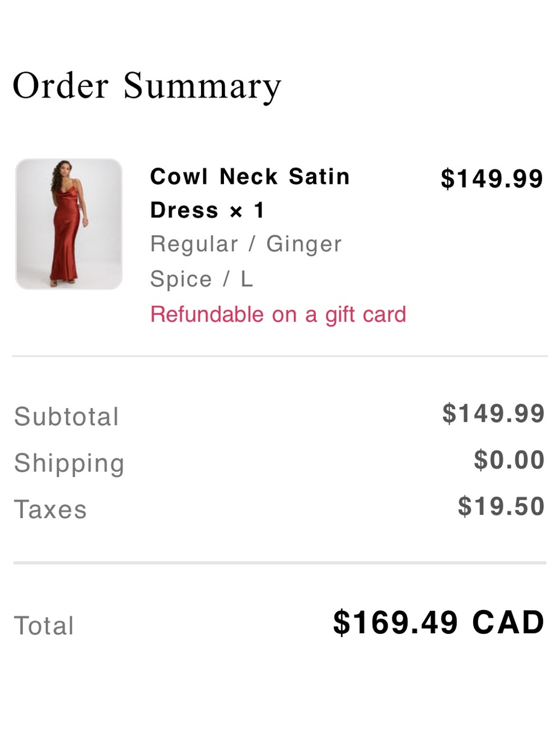Click the Total label

point(44,626)
